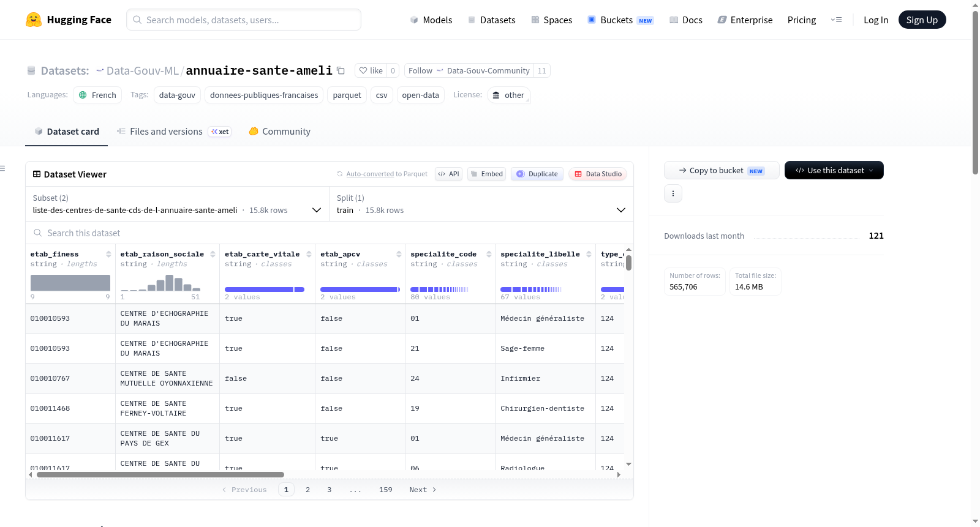Sort the specialite_code column via its arrows
The width and height of the screenshot is (980, 527).
(x=489, y=254)
